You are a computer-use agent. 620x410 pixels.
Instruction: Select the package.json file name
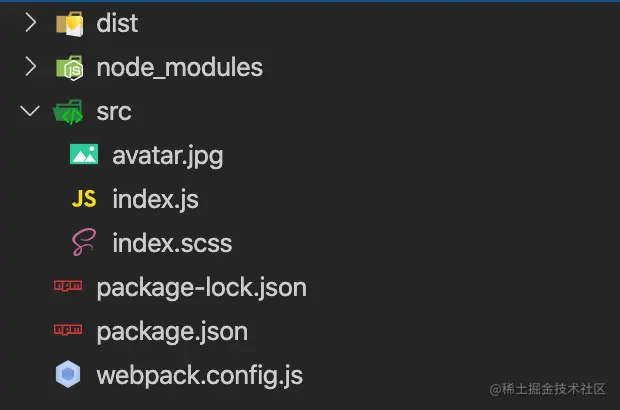pyautogui.click(x=172, y=331)
